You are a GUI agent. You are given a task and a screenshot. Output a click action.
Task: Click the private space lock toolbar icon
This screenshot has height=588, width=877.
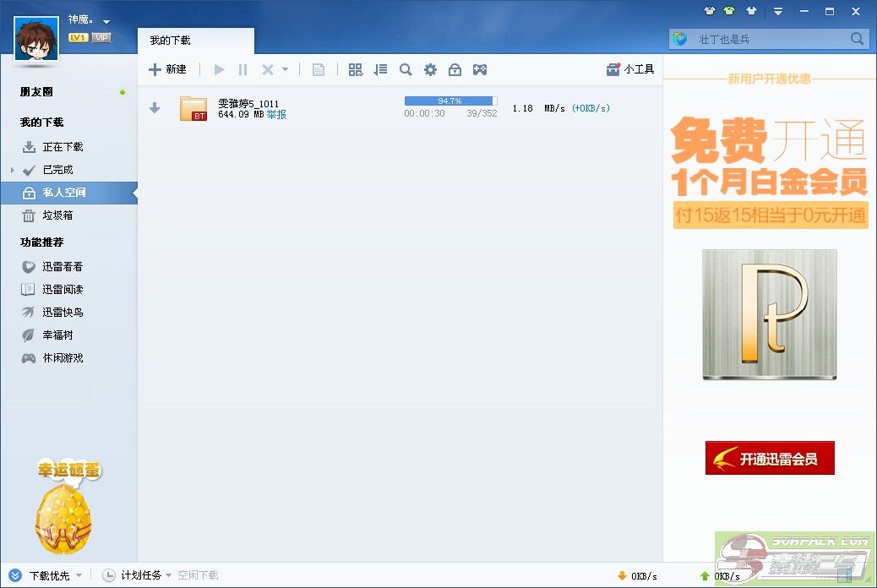coord(455,69)
